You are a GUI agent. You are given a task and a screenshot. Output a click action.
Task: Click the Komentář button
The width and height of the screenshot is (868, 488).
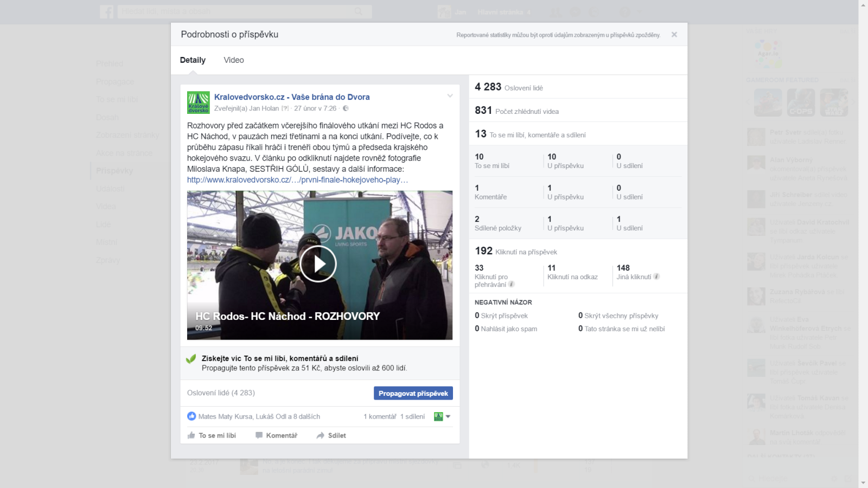[x=276, y=435]
